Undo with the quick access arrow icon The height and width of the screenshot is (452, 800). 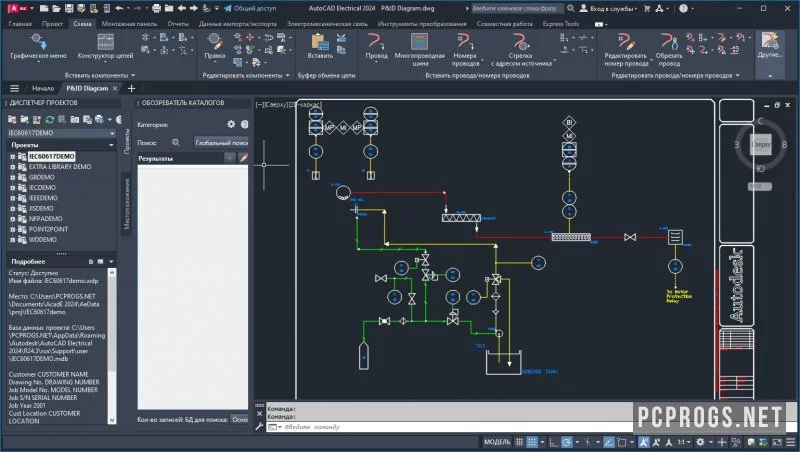pyautogui.click(x=119, y=8)
